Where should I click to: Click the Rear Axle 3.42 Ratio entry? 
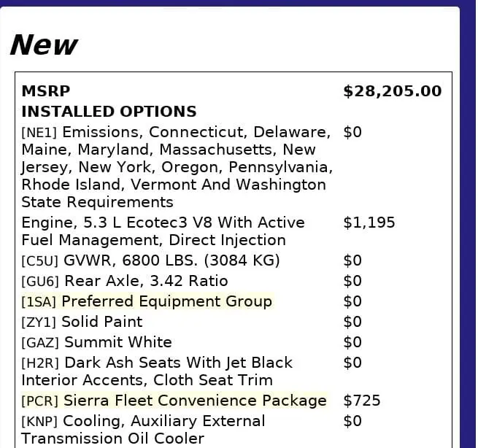click(x=146, y=281)
